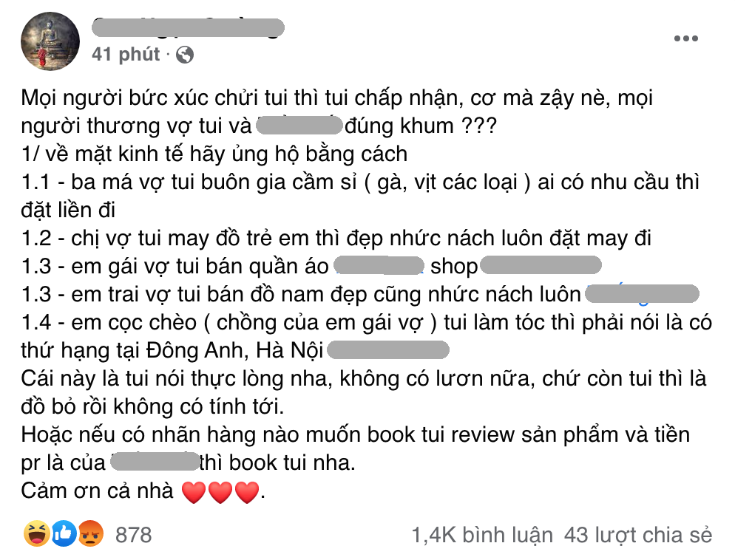Open blurred tag after the word shop

541,265
